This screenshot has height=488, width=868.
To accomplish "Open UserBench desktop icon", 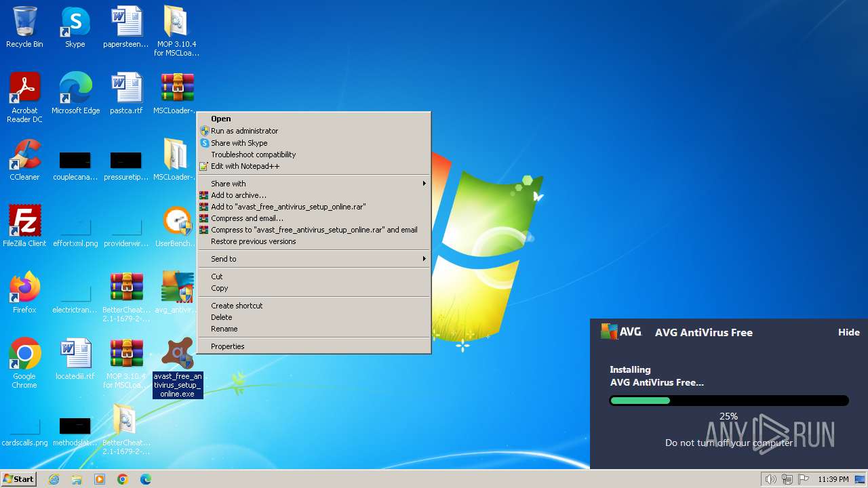I will [x=176, y=226].
